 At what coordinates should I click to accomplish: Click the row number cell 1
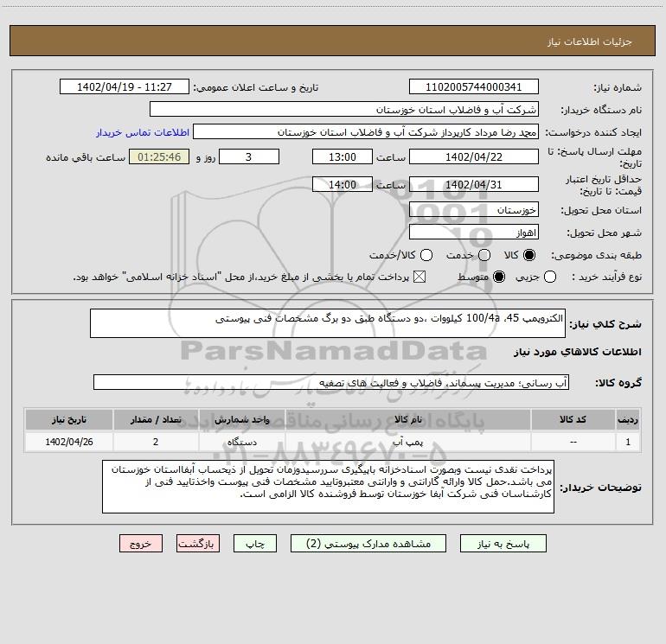(x=628, y=442)
